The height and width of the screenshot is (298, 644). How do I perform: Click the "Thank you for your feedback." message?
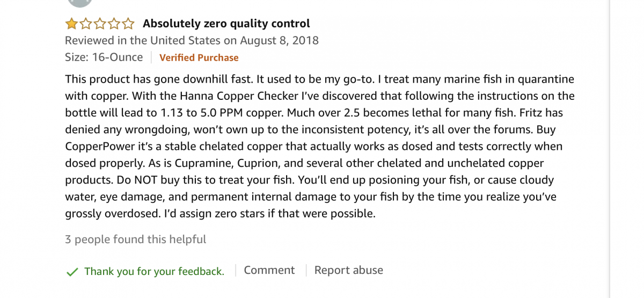[x=154, y=271]
